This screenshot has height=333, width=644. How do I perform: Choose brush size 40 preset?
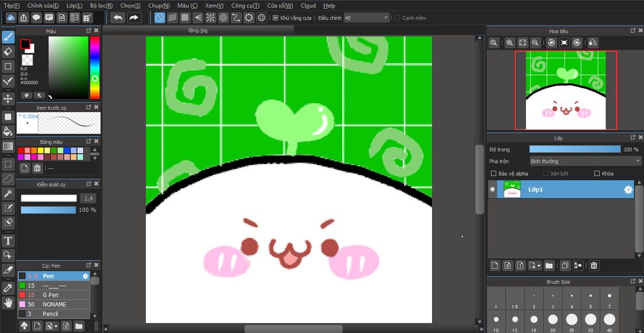[609, 322]
